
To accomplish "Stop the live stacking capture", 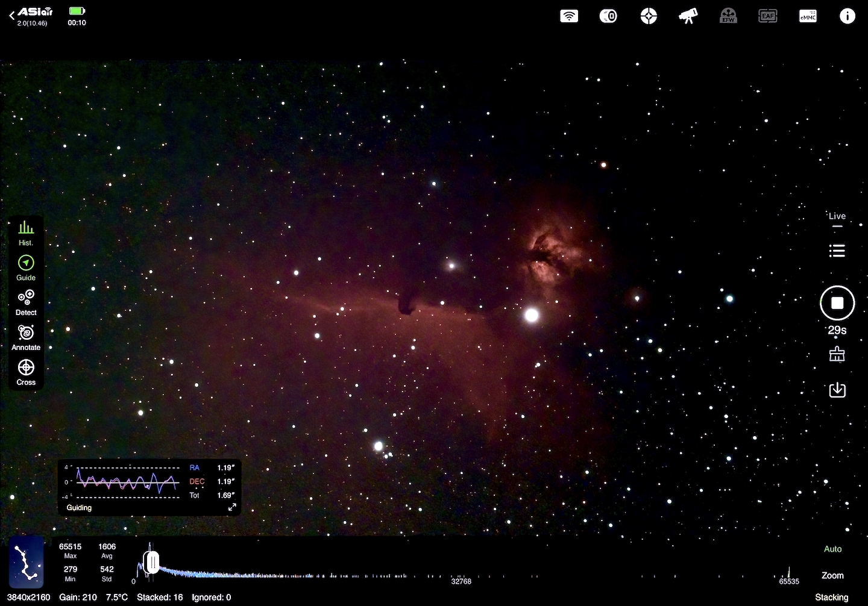I will [x=837, y=303].
